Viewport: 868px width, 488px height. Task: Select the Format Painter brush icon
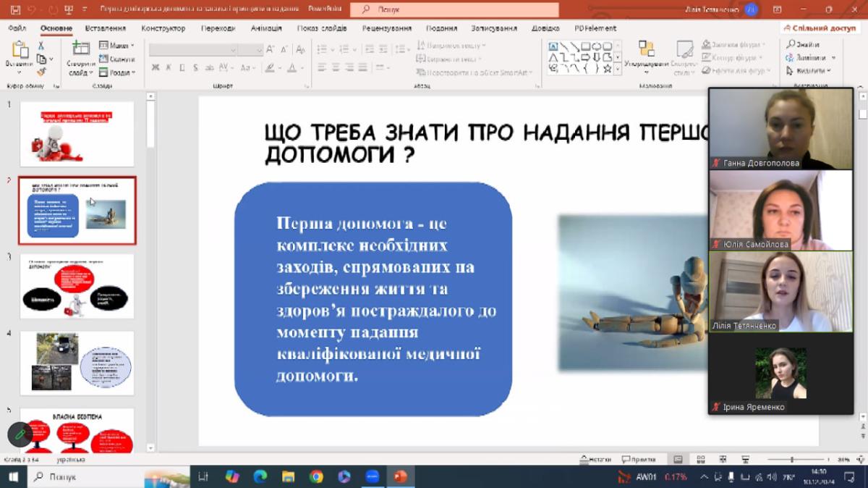click(x=41, y=71)
